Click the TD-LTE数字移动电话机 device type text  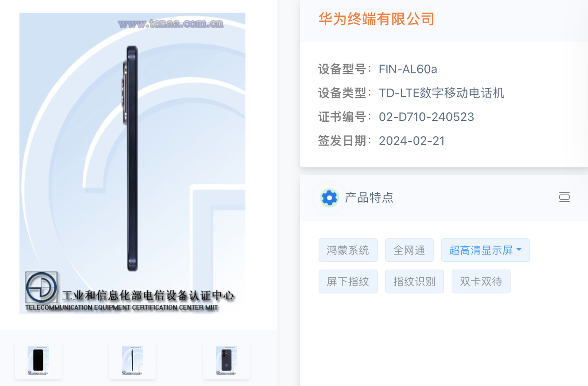[441, 93]
